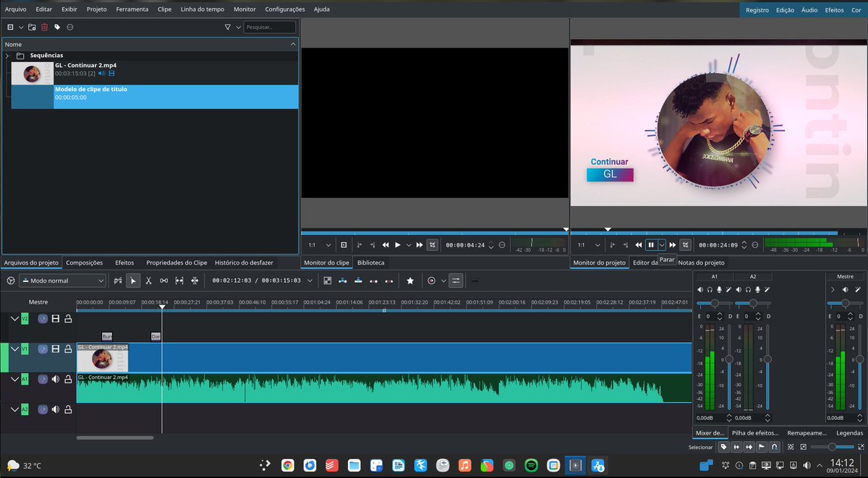This screenshot has height=478, width=868.
Task: Switch to the Cor workspace layout
Action: 856,10
